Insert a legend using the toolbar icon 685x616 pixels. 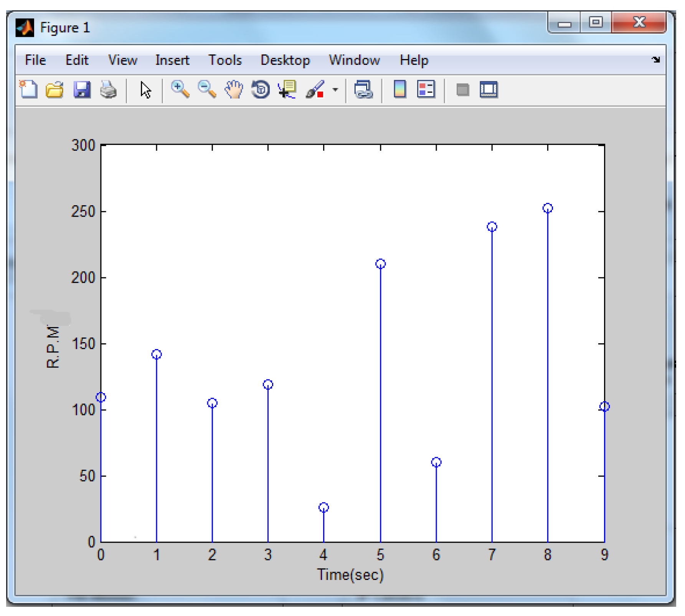(x=426, y=90)
